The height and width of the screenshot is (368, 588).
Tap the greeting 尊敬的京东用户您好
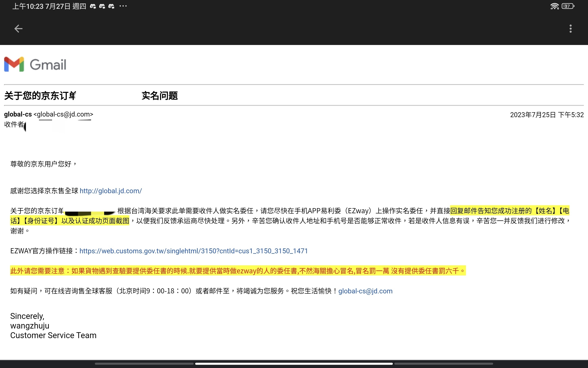(x=43, y=164)
